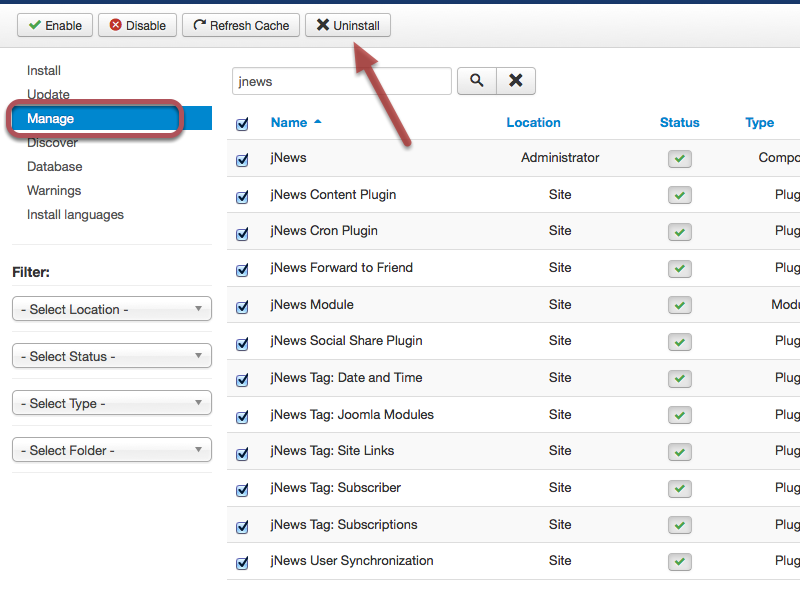Sort by Status column header
Screen dimensions: 800x594
[x=680, y=122]
